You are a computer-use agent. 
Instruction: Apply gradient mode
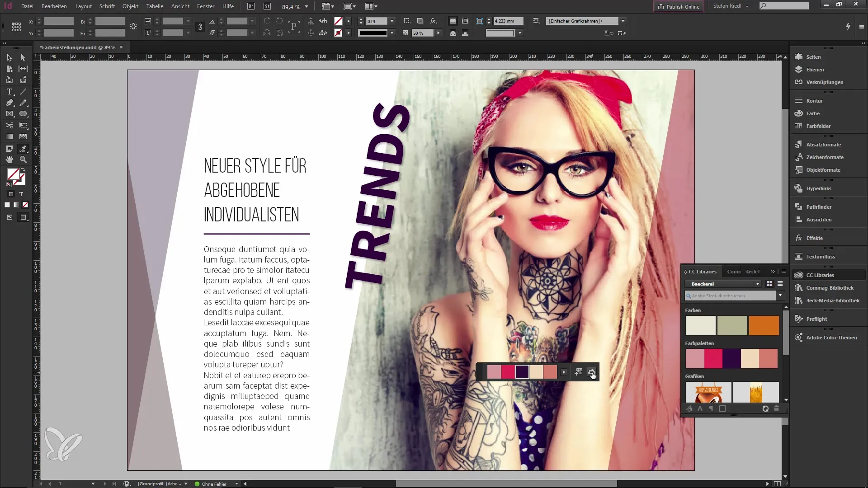coord(16,205)
